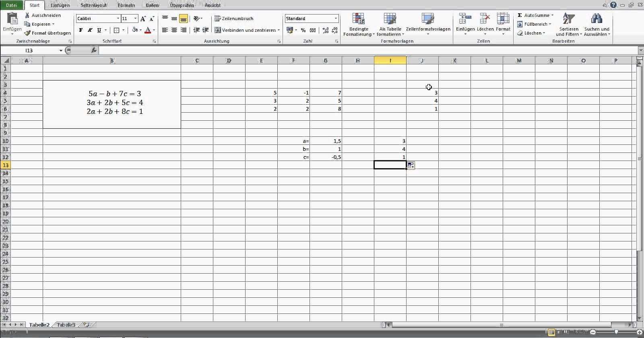Open Sortieren und Filtern tool
Screen dimensions: 644x338
coord(568,24)
